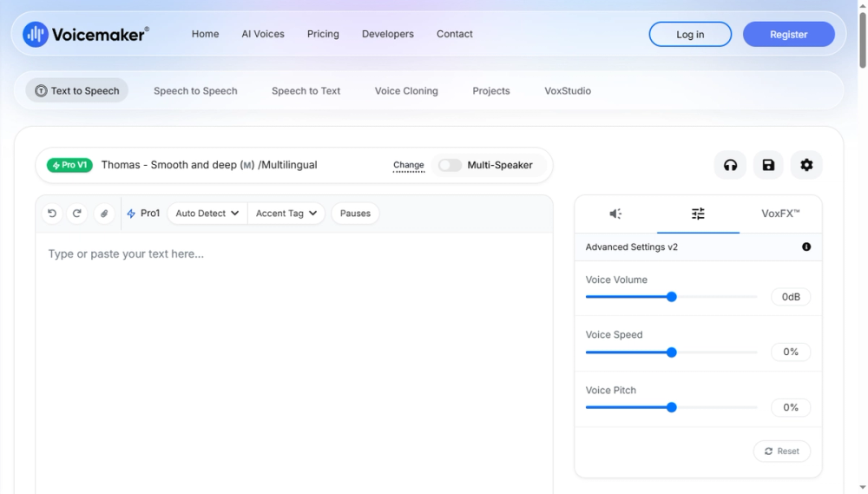Open the gear settings icon

click(806, 165)
